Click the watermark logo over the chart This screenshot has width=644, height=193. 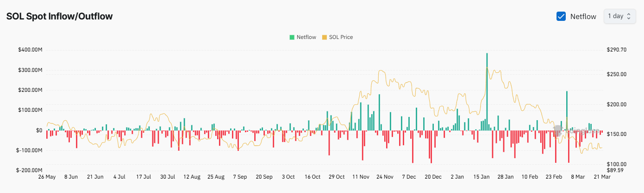coord(576,131)
